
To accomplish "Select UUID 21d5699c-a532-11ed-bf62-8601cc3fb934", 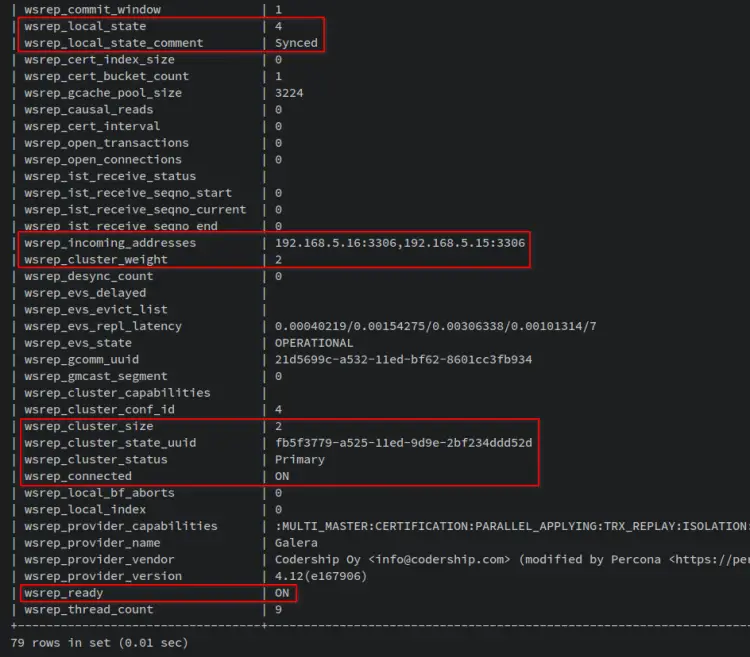I will 403,360.
